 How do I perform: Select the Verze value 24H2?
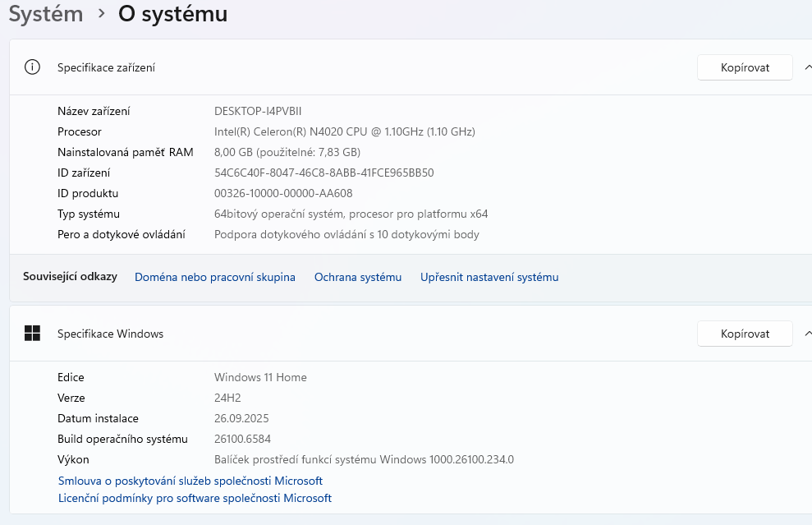tap(227, 398)
